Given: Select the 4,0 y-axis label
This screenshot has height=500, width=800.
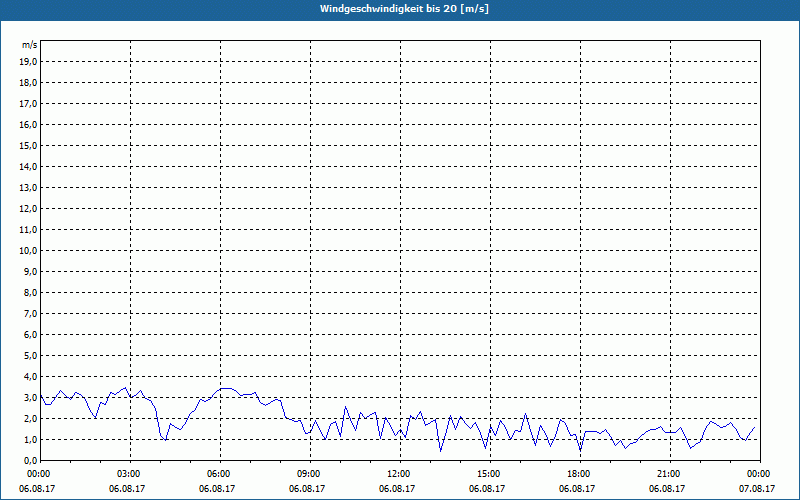Looking at the screenshot, I should pos(30,377).
